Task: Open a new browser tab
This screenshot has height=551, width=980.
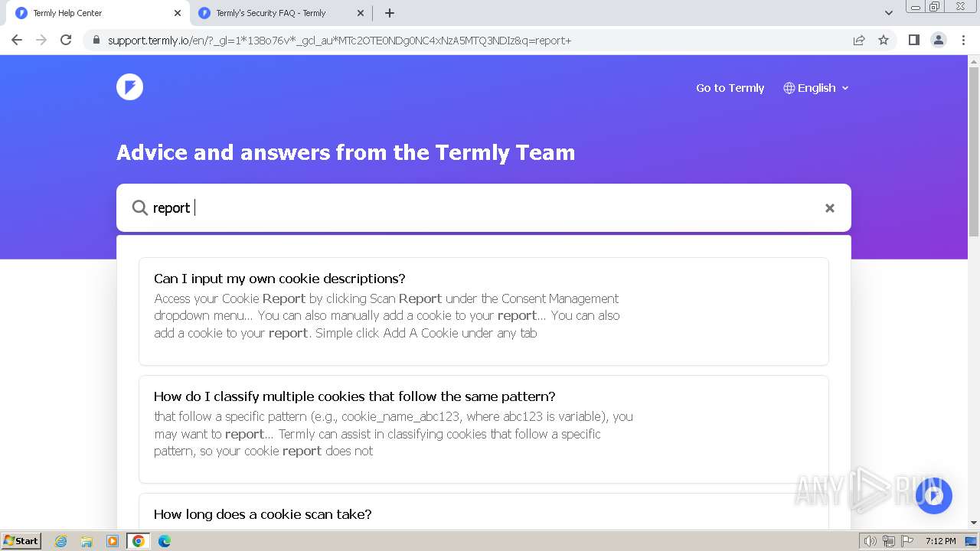Action: [x=390, y=13]
